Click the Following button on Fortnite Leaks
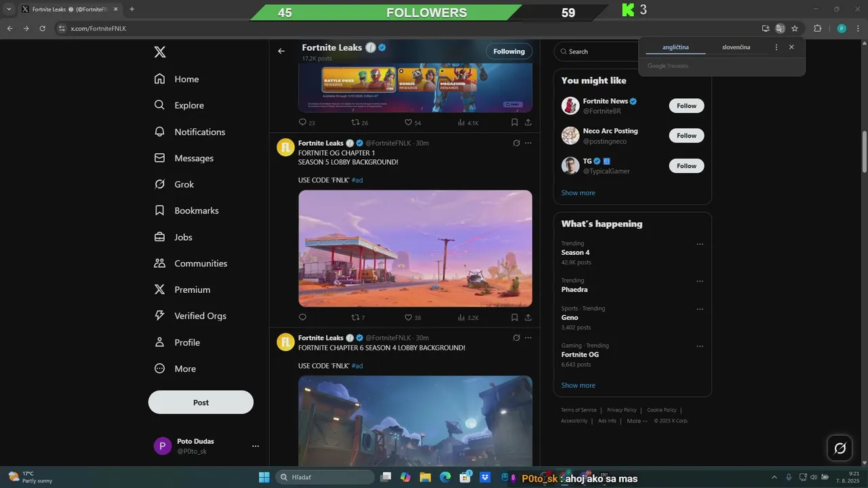The width and height of the screenshot is (868, 488). [x=509, y=52]
